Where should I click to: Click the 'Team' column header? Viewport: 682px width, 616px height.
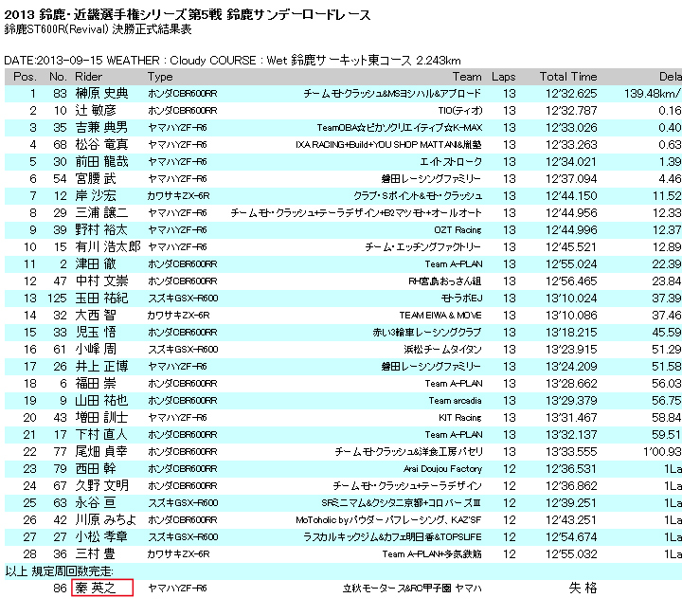[x=467, y=77]
